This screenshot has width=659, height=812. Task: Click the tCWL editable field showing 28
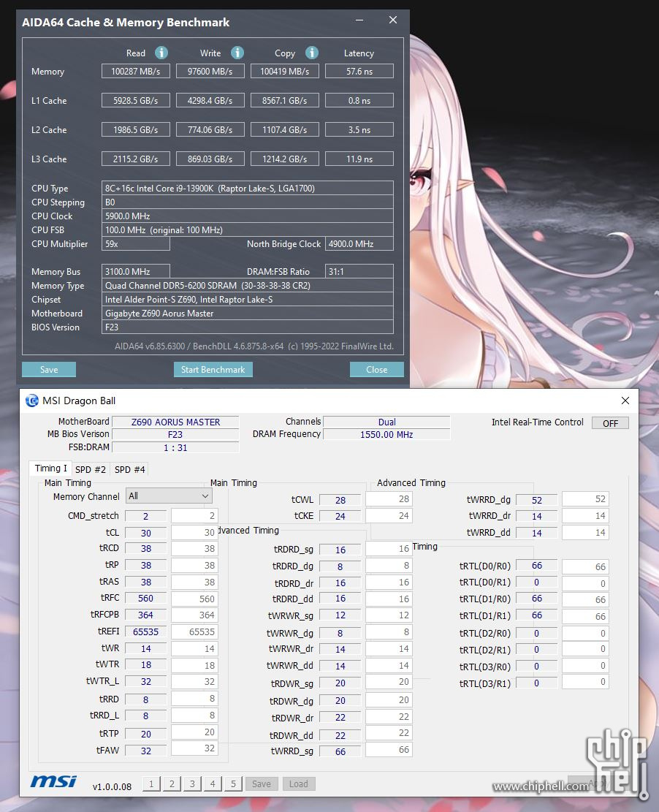(x=389, y=498)
